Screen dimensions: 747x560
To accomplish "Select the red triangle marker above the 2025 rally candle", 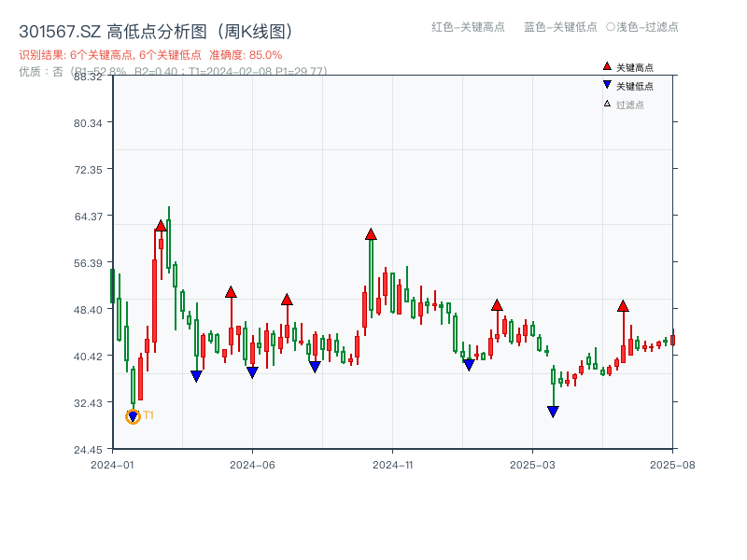I will coord(623,305).
